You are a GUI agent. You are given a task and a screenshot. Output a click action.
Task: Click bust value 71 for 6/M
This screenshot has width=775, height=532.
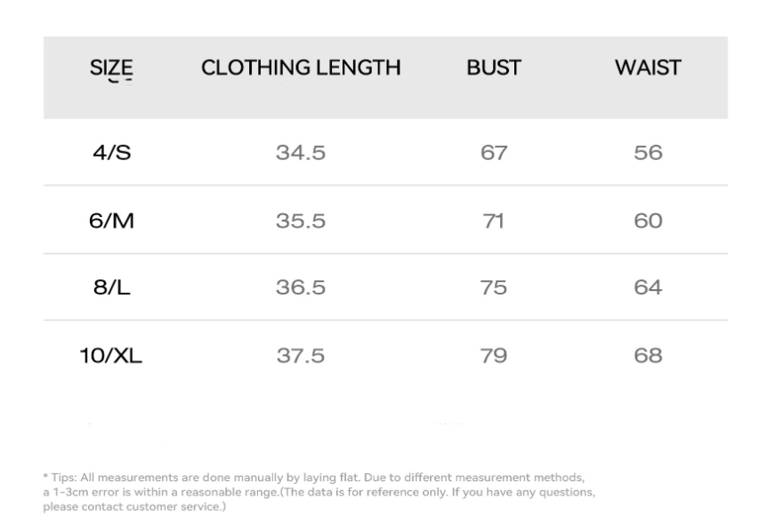coord(493,221)
